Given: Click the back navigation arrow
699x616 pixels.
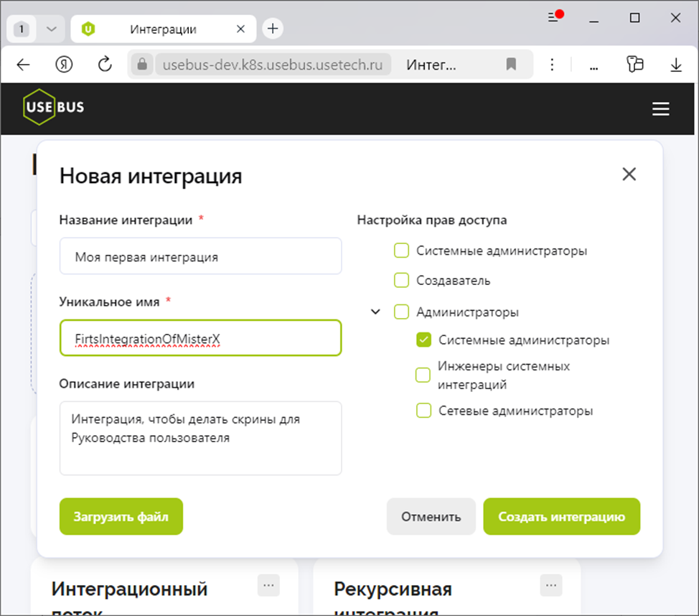Looking at the screenshot, I should [23, 64].
